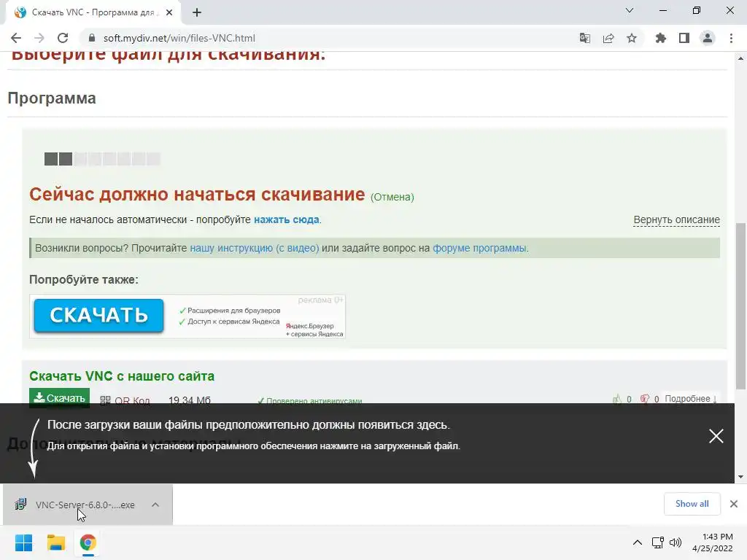Reload the current page
The width and height of the screenshot is (747, 560).
(63, 38)
